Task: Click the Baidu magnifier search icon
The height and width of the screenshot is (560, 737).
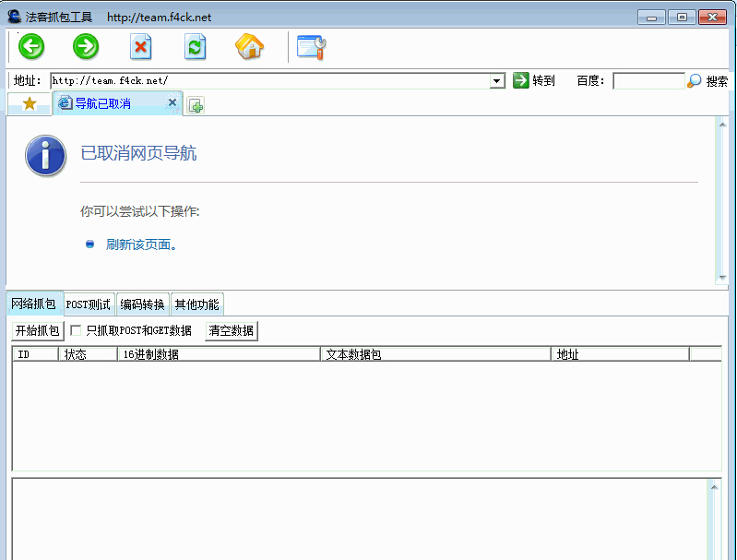Action: click(x=695, y=81)
